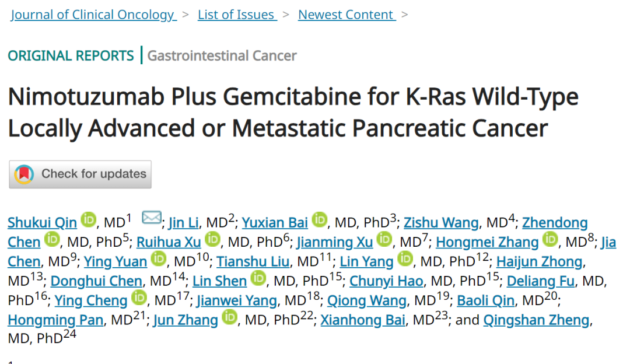Go to Journal of Clinical Oncology breadcrumb
The image size is (630, 364).
pos(93,15)
